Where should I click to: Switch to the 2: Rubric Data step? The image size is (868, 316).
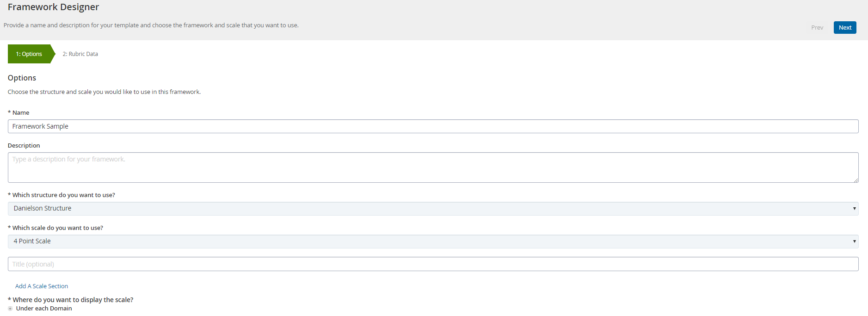click(80, 54)
